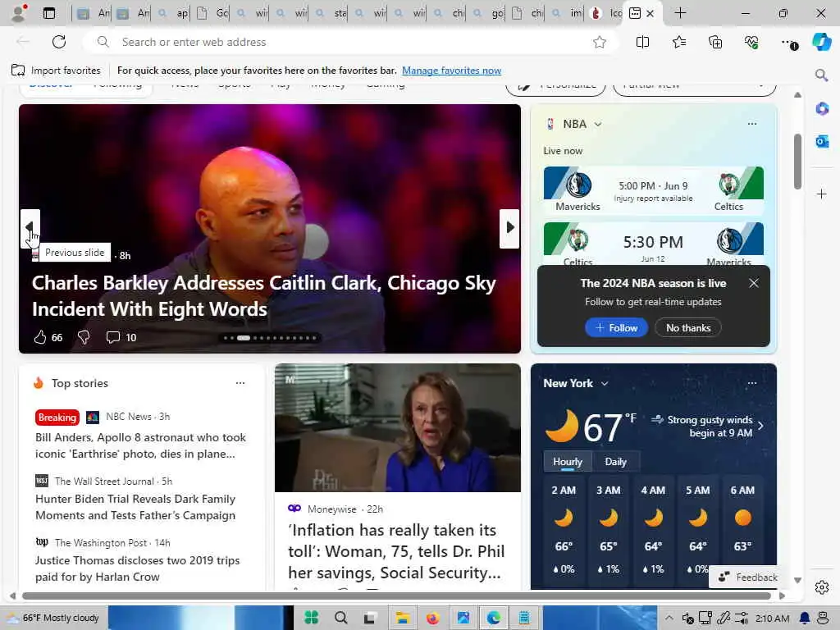The width and height of the screenshot is (840, 630).
Task: Open the Inflation Dr. Phil article
Action: click(396, 551)
